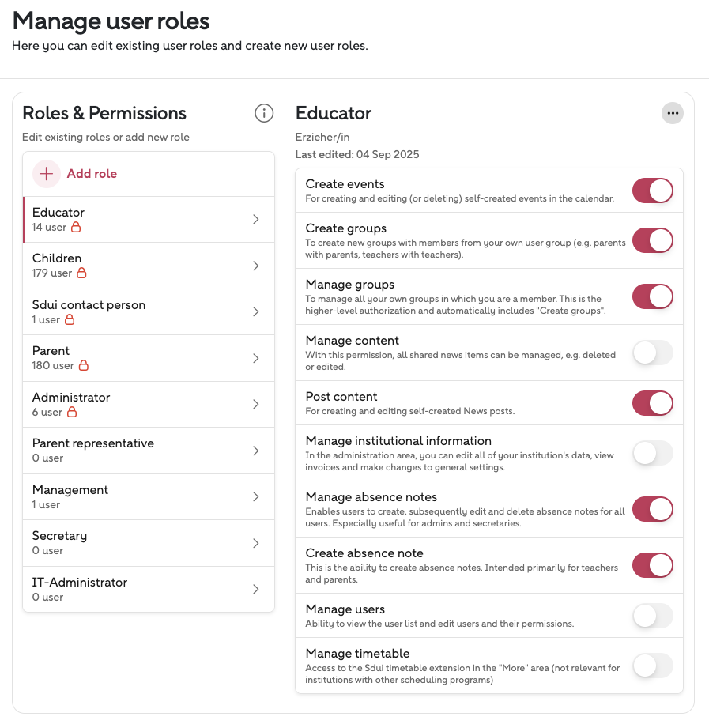Click the lock icon on Educator role

coord(77,228)
